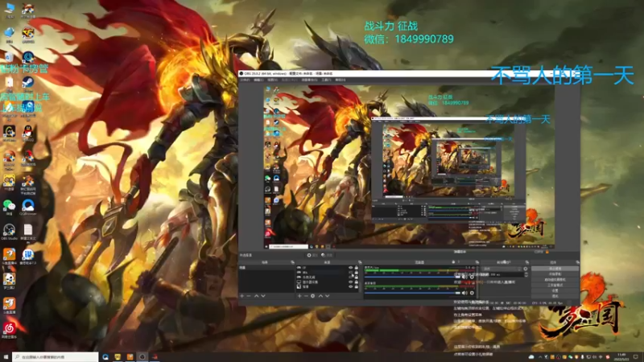Image resolution: width=644 pixels, height=362 pixels.
Task: Open the OBS Studio desktop shortcut
Action: point(9,232)
